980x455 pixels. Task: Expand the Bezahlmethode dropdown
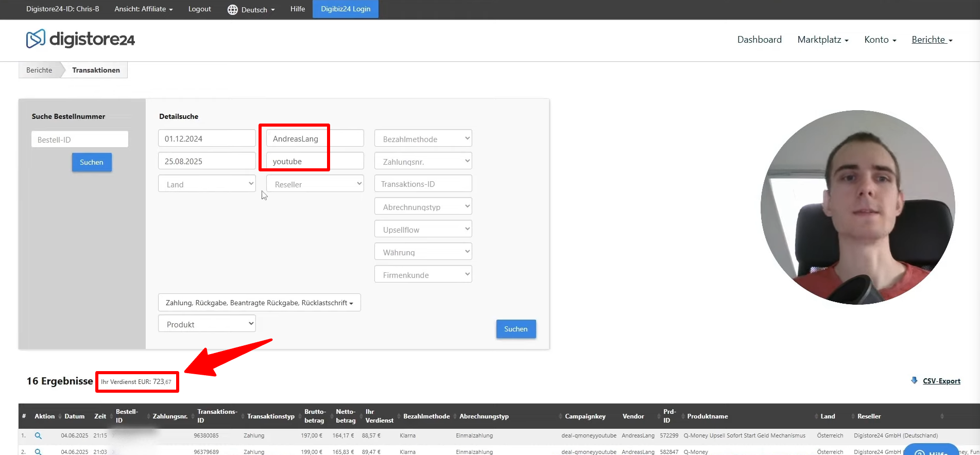(x=423, y=138)
